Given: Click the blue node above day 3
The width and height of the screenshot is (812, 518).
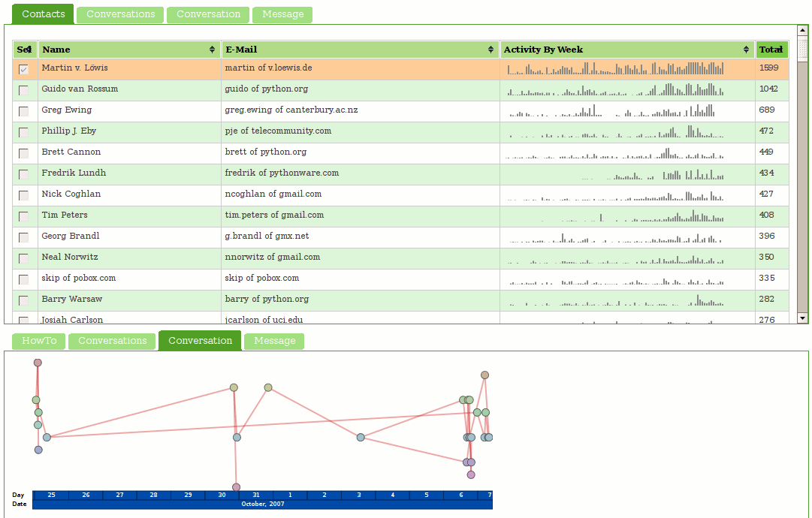Looking at the screenshot, I should (x=361, y=437).
